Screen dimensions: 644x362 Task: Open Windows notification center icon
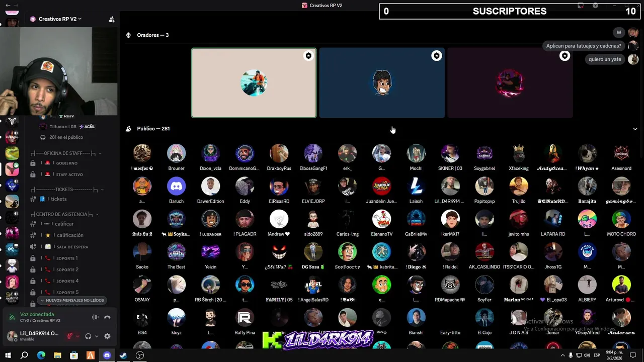[633, 355]
